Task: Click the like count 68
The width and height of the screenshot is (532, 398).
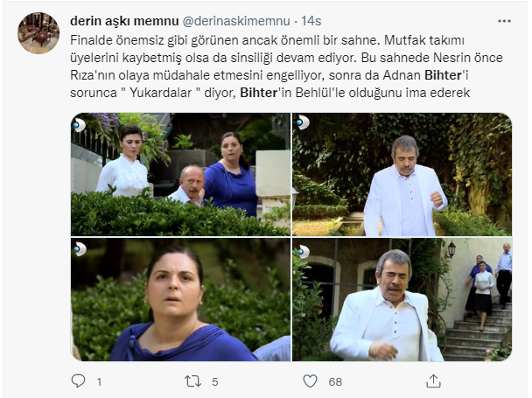Action: tap(335, 382)
